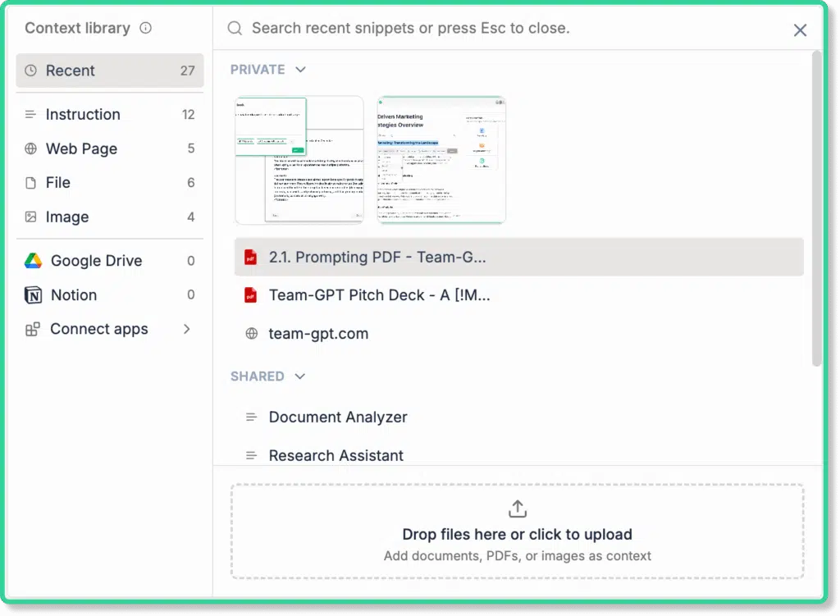Screen dimensions: 840x616
Task: Click Drop files here or click to upload
Action: 518,532
